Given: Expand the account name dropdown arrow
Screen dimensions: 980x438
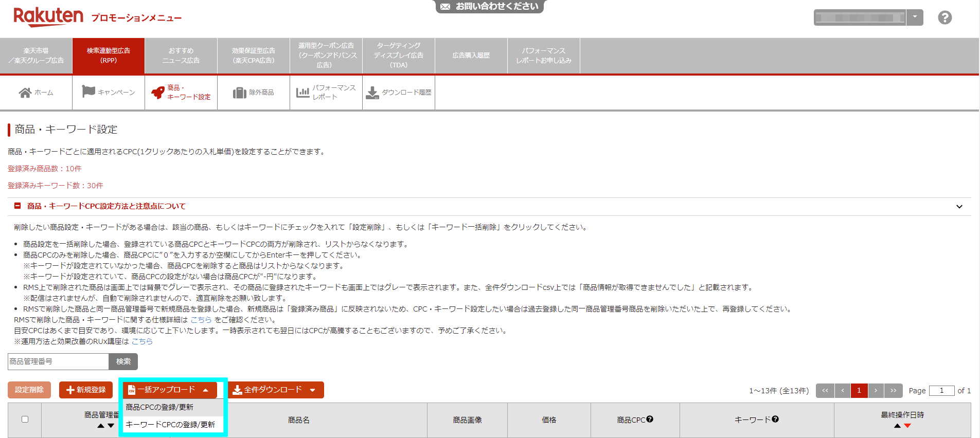Looking at the screenshot, I should (915, 17).
